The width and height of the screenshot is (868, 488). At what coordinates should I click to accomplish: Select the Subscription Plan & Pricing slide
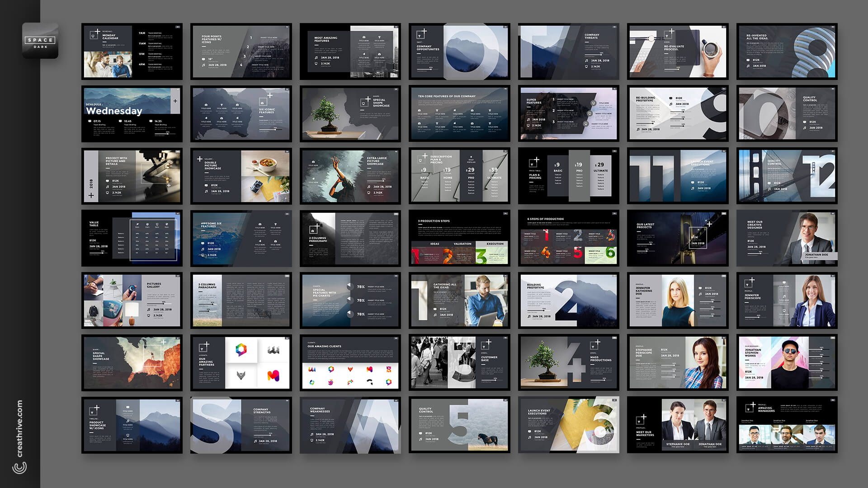coord(459,176)
